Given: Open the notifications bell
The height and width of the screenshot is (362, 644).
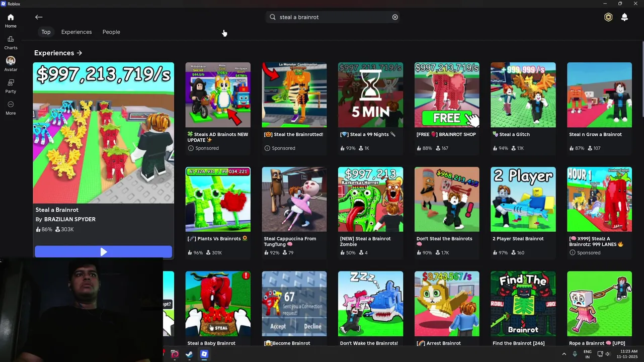Looking at the screenshot, I should click(624, 17).
